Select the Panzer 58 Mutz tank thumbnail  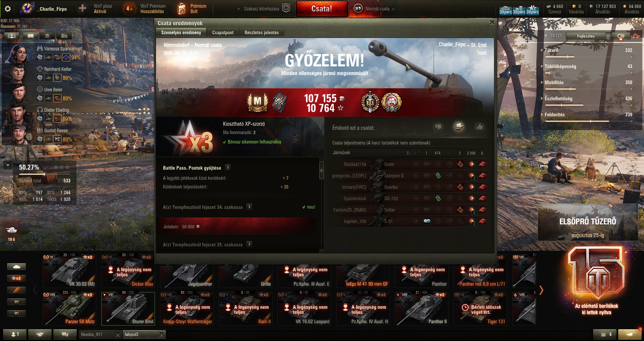click(x=69, y=308)
